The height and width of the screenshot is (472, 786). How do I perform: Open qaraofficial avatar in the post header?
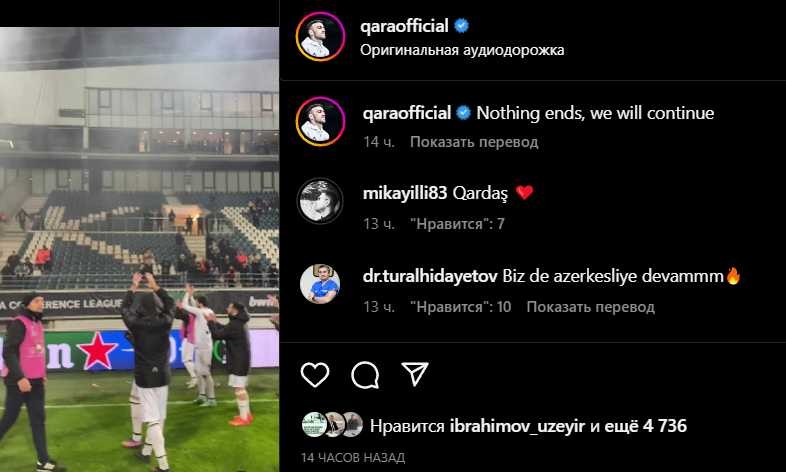[320, 37]
